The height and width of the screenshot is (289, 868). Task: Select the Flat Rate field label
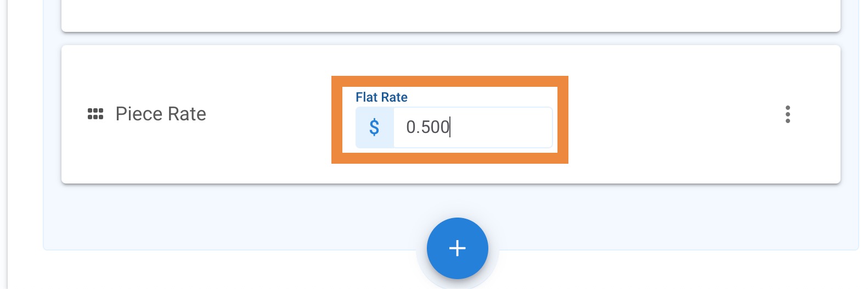coord(381,97)
